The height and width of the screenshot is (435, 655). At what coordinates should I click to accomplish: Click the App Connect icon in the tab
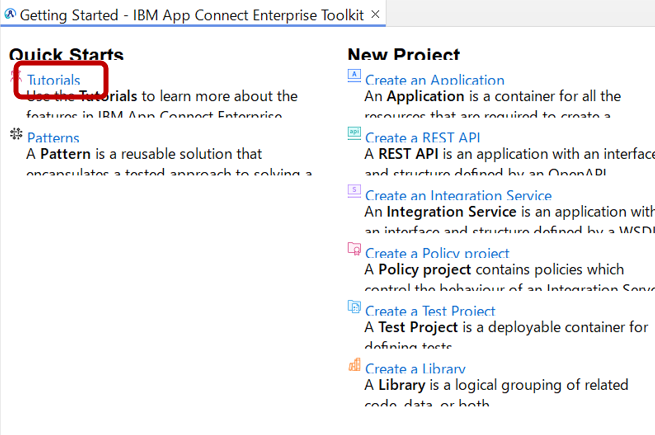pos(10,15)
